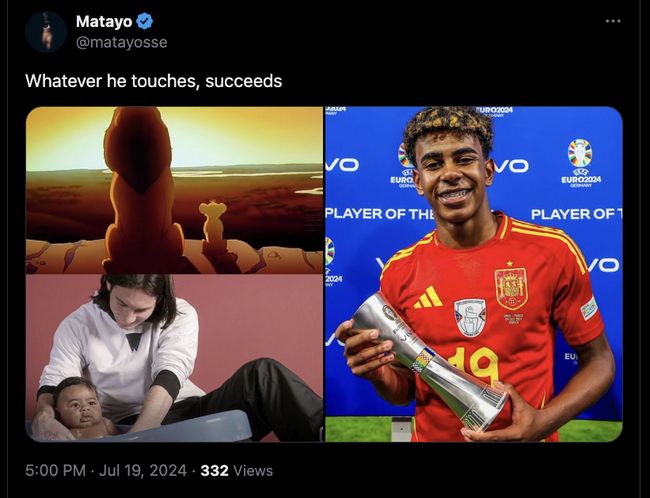This screenshot has height=498, width=650.
Task: Click the jersey number 19
Action: (x=474, y=364)
